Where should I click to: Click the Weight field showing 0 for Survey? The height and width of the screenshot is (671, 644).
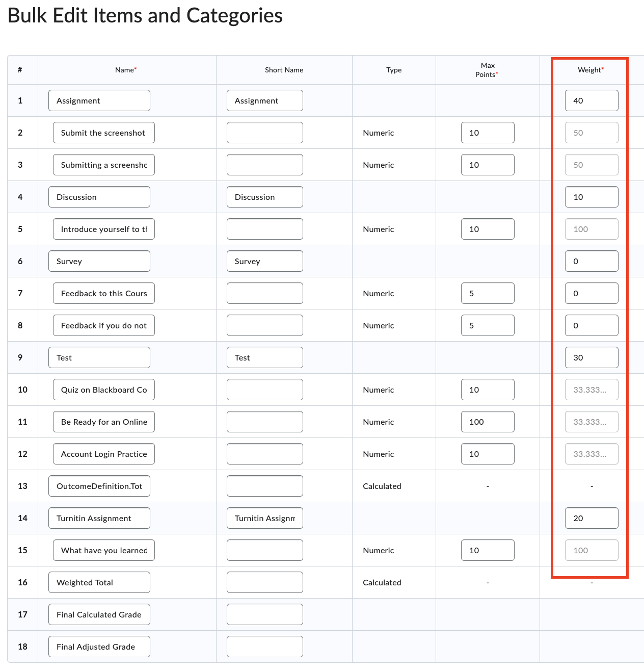tap(591, 261)
